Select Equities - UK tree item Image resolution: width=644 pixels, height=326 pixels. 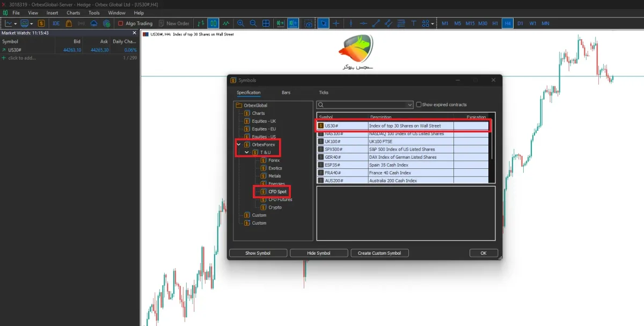click(264, 121)
